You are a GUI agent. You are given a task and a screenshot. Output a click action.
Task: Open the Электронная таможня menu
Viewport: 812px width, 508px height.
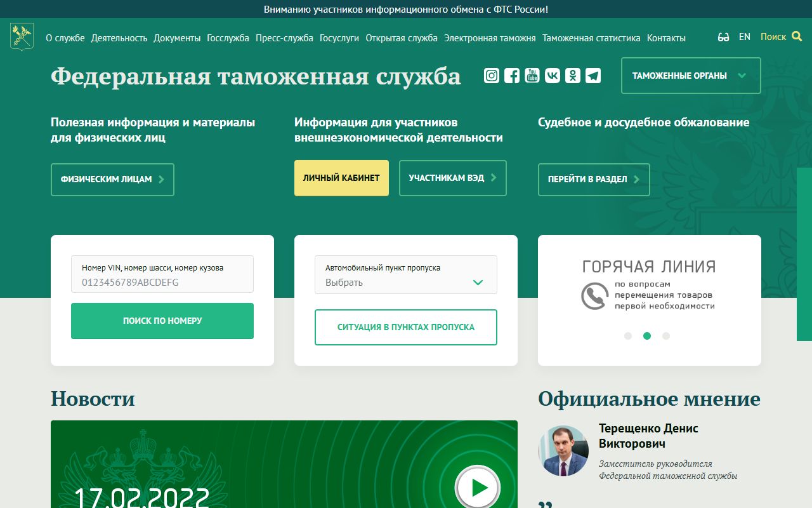(x=490, y=38)
